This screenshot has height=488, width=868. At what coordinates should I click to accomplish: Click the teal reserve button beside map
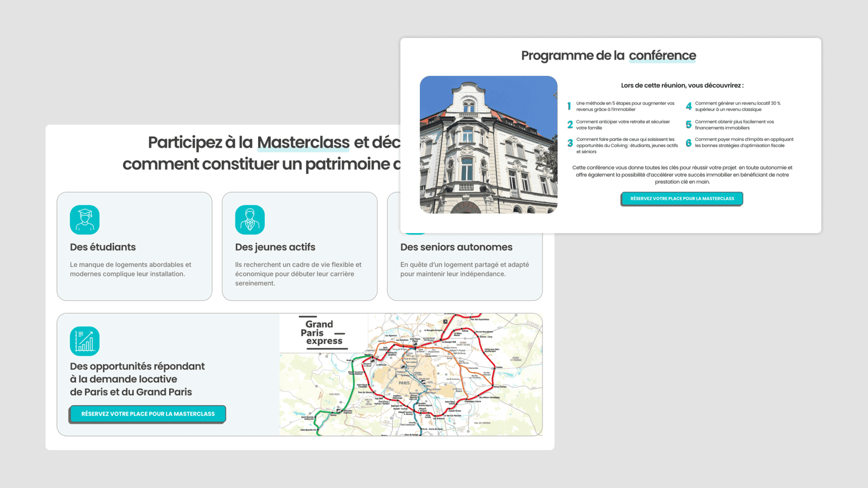[x=148, y=414]
